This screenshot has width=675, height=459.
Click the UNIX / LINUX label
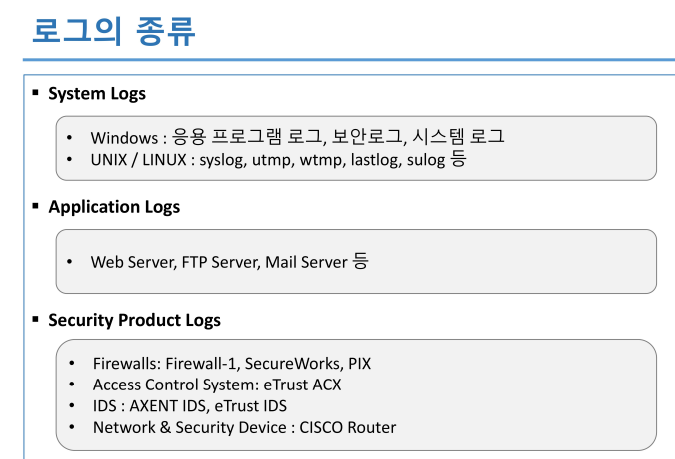tap(139, 160)
